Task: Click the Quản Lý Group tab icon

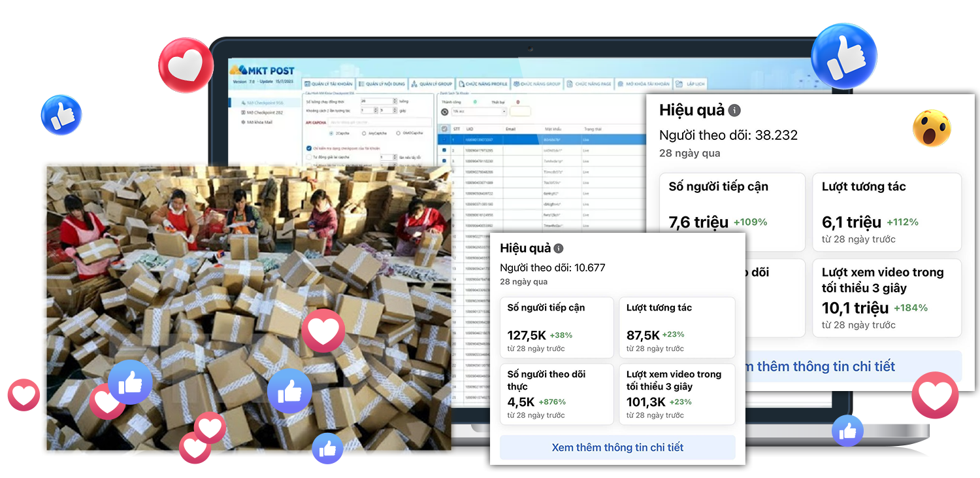Action: point(415,84)
